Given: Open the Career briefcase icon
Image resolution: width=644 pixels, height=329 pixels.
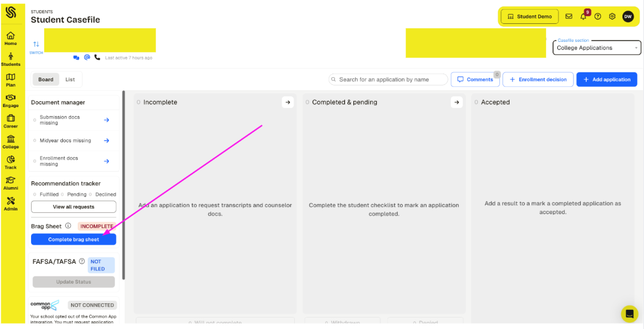Looking at the screenshot, I should point(11,121).
